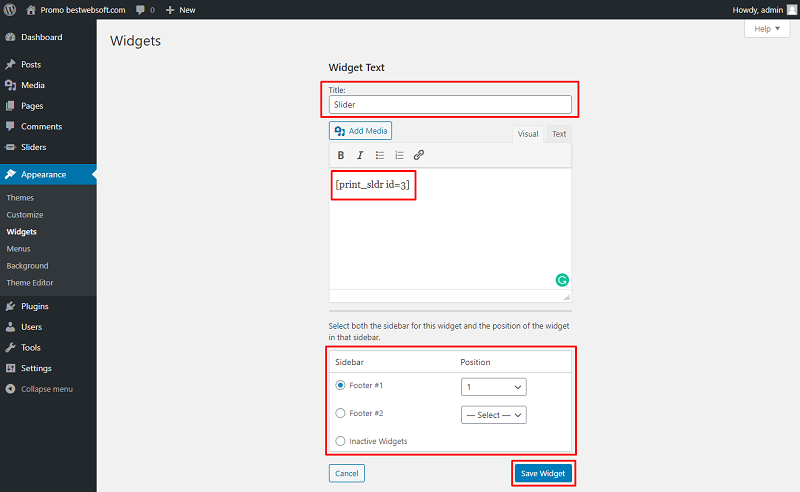The image size is (800, 492).
Task: Open the comments bubble icon in admin bar
Action: 140,10
